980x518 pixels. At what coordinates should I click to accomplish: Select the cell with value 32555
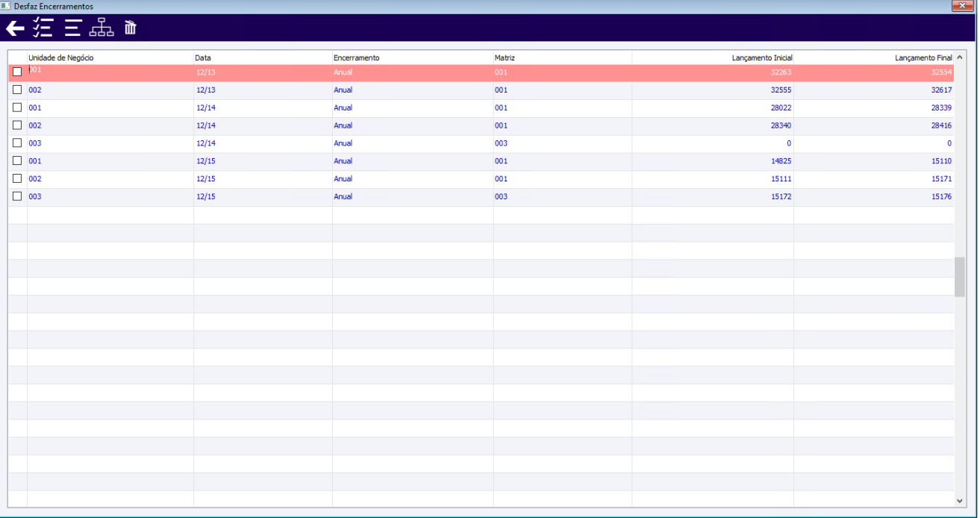[713, 90]
